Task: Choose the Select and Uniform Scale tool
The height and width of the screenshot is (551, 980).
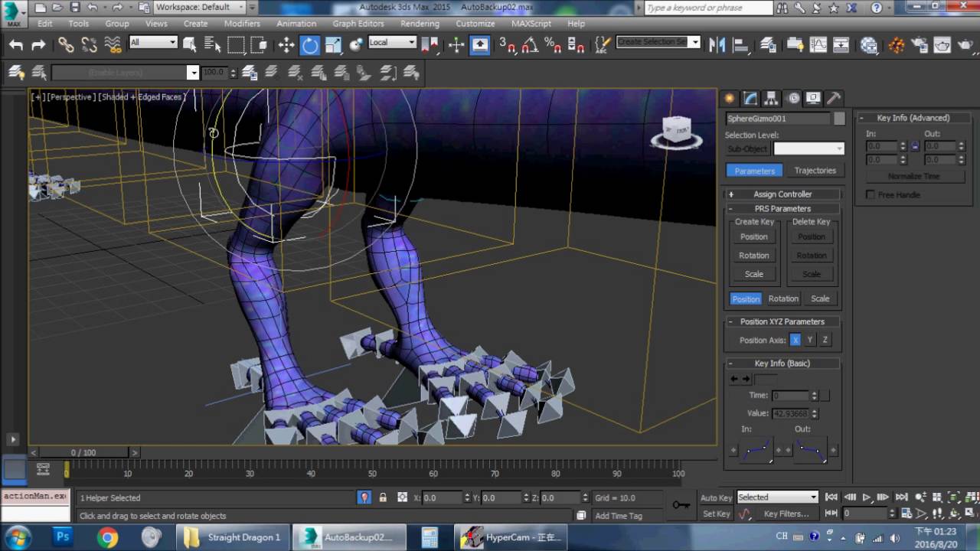Action: tap(333, 45)
